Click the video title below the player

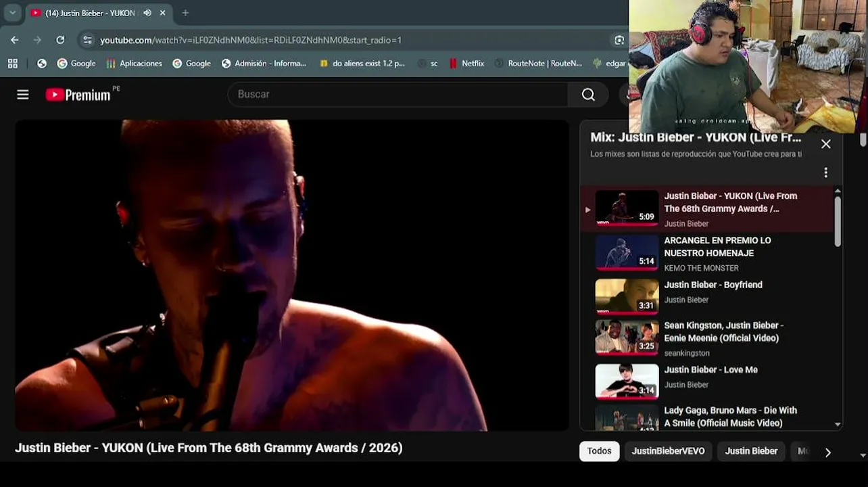pos(209,448)
